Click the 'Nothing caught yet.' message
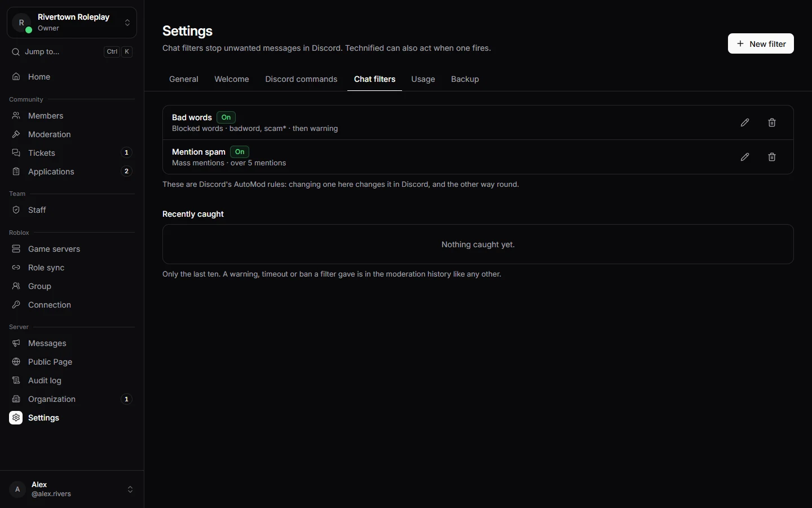The image size is (812, 508). coord(478,244)
